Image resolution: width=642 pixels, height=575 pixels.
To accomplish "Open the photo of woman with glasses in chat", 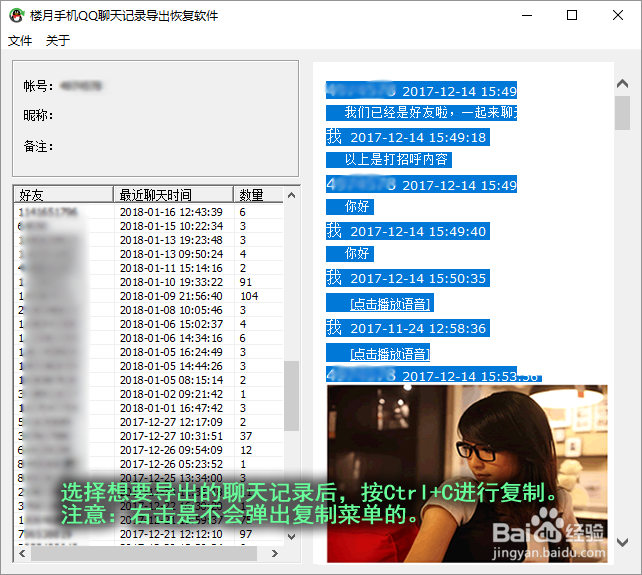I will pyautogui.click(x=467, y=473).
